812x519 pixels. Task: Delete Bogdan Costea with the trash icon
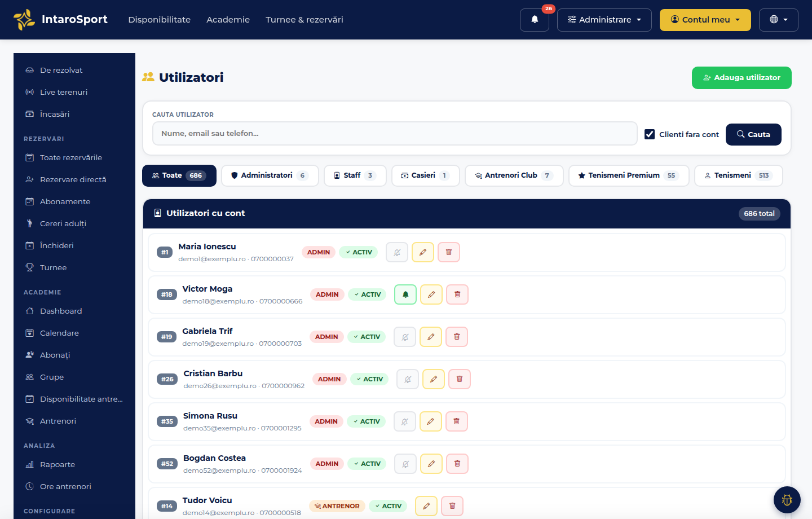click(457, 464)
